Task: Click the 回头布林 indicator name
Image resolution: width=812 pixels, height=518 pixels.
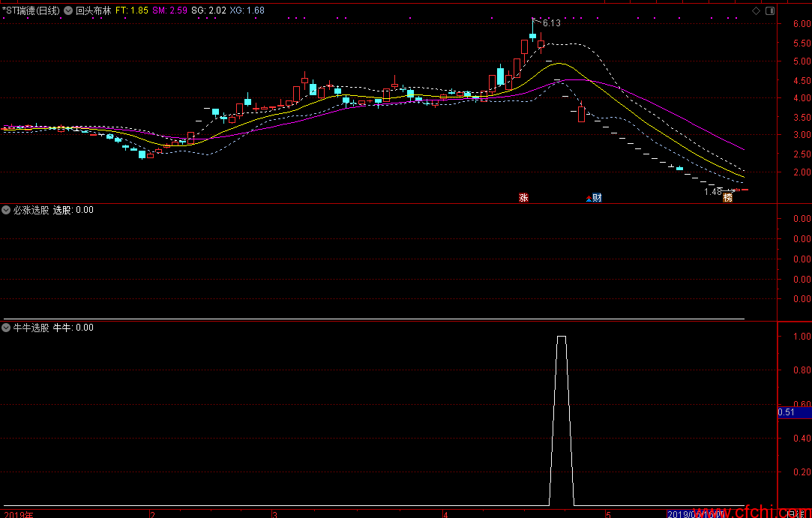Action: pyautogui.click(x=94, y=10)
